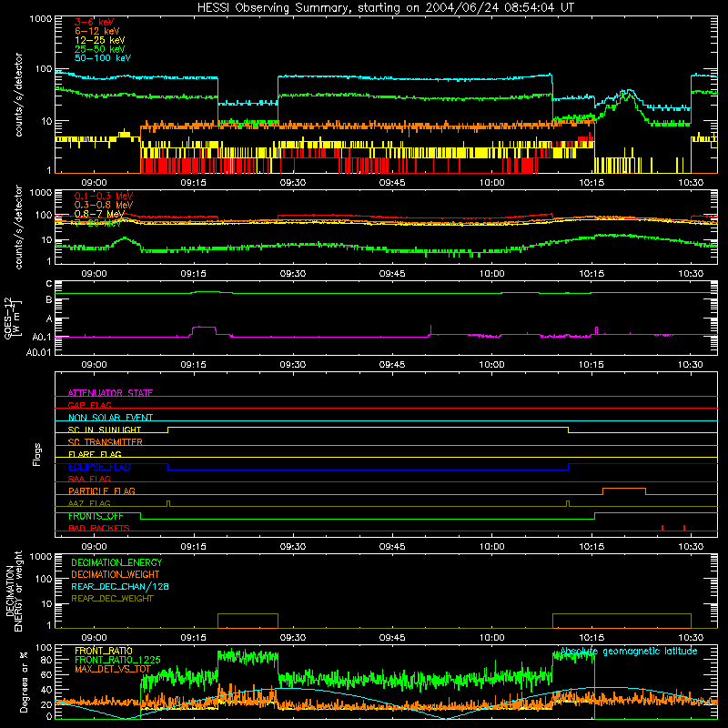Pick the 50-100 keV legend label
This screenshot has height=728, width=728.
[102, 58]
